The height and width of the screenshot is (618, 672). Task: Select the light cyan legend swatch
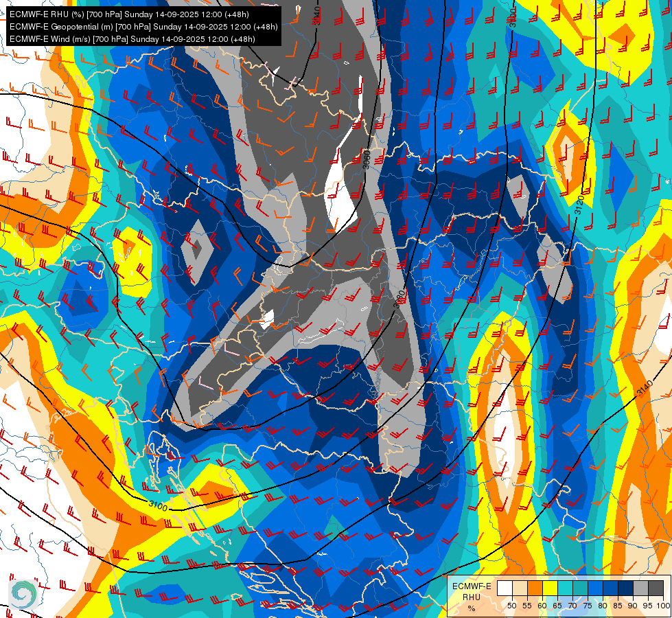click(566, 588)
